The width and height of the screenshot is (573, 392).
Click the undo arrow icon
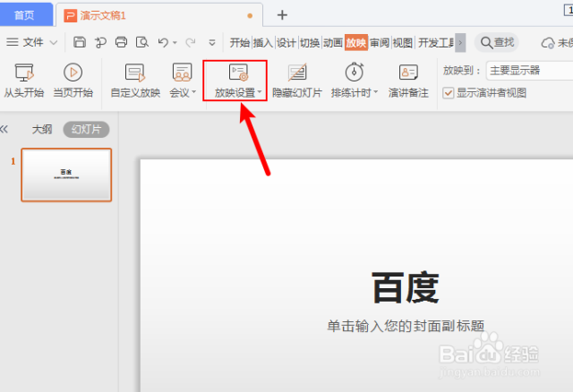163,42
